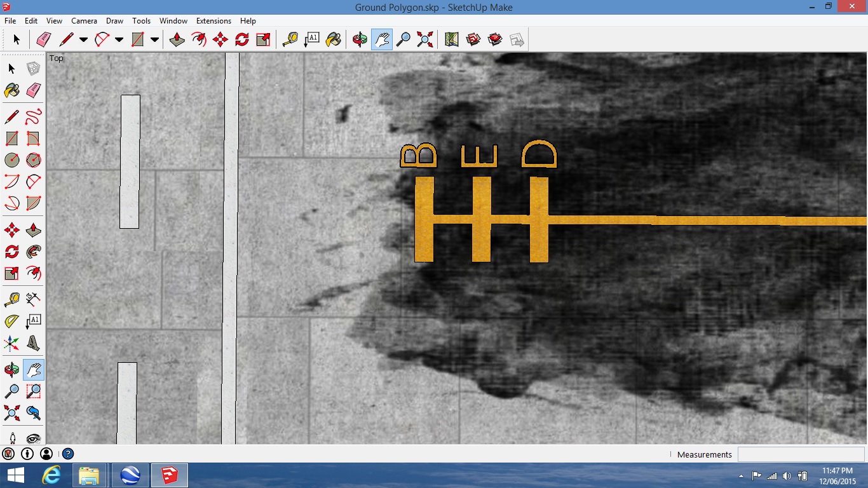The height and width of the screenshot is (488, 868).
Task: Select the Paint Bucket tool in left toolbar
Action: click(11, 91)
